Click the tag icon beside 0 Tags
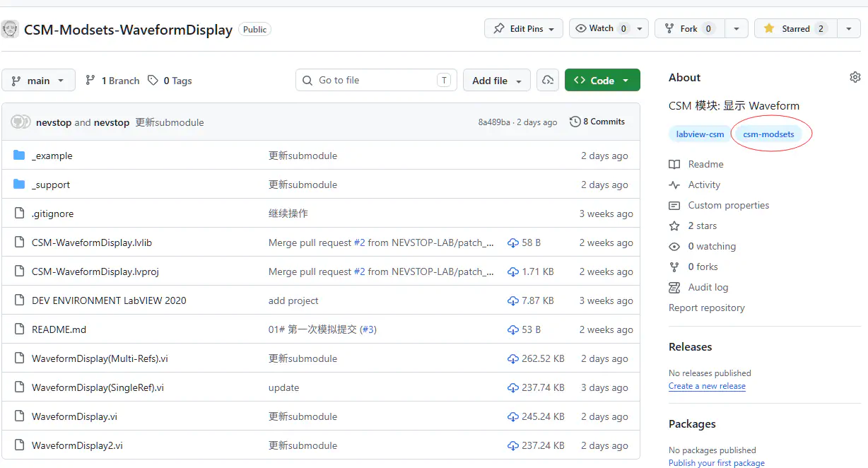 click(x=153, y=81)
